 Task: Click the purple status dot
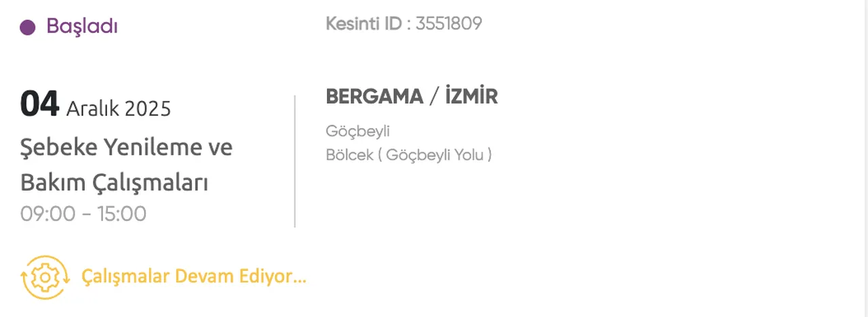pos(28,28)
